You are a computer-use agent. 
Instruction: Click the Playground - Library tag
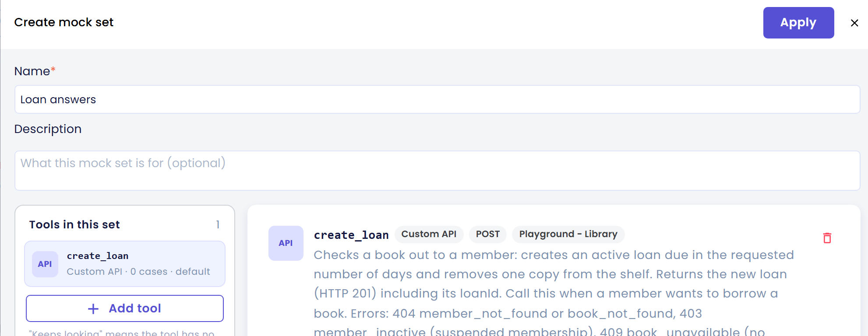[x=568, y=234]
